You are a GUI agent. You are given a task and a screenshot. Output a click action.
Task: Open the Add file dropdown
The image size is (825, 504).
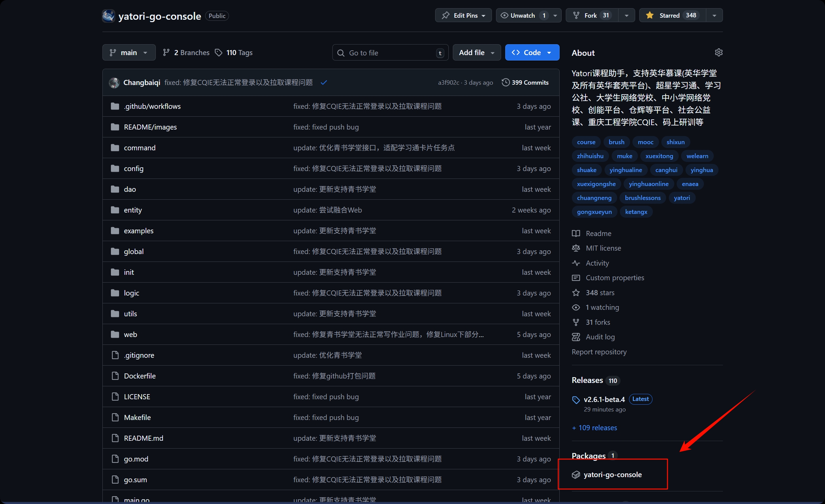click(476, 52)
